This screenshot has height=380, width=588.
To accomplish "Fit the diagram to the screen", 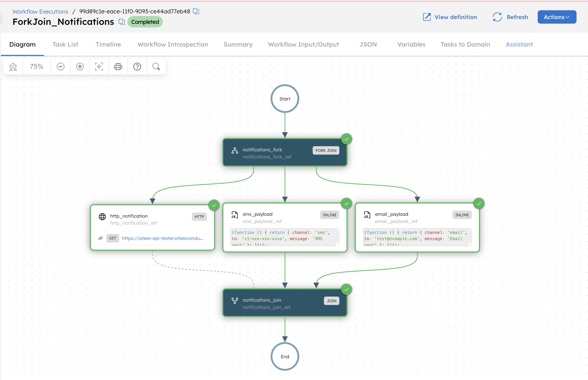I will coord(99,66).
